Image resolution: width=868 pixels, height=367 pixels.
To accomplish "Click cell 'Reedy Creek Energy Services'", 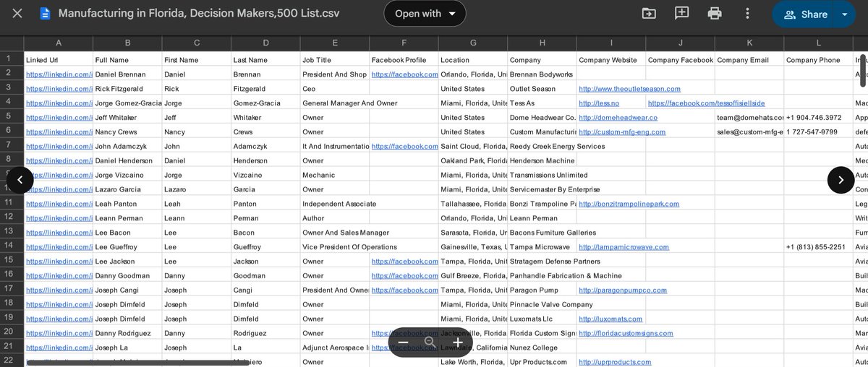I will click(557, 147).
